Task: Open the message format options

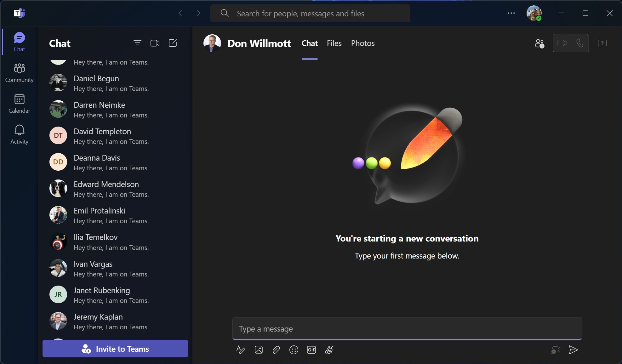Action: [x=241, y=350]
